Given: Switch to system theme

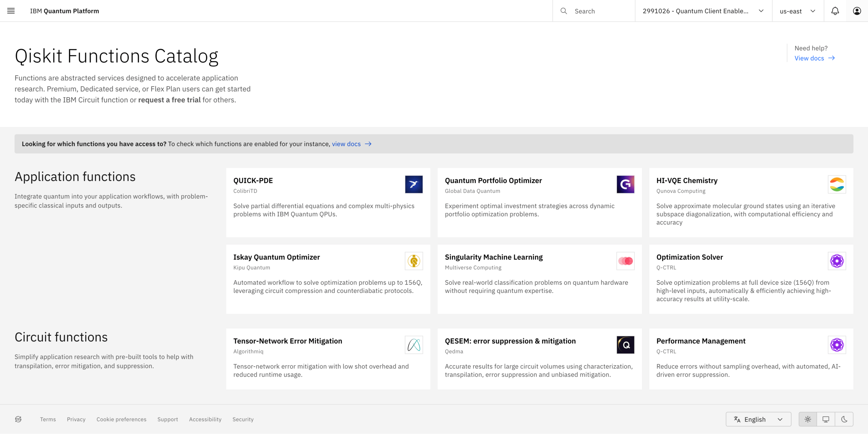Looking at the screenshot, I should pos(826,419).
